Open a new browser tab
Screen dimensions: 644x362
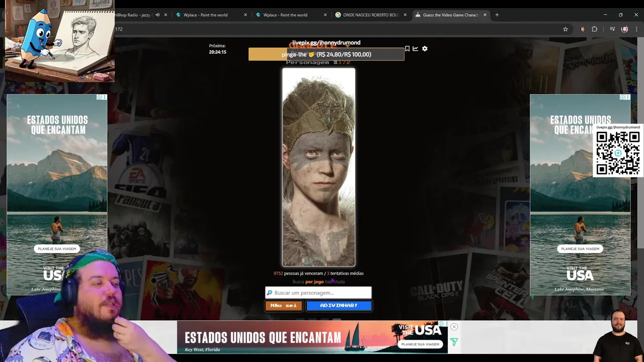[497, 15]
